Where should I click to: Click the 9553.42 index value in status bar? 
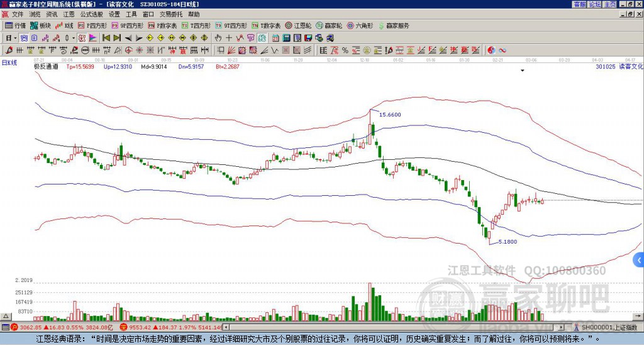tap(140, 327)
